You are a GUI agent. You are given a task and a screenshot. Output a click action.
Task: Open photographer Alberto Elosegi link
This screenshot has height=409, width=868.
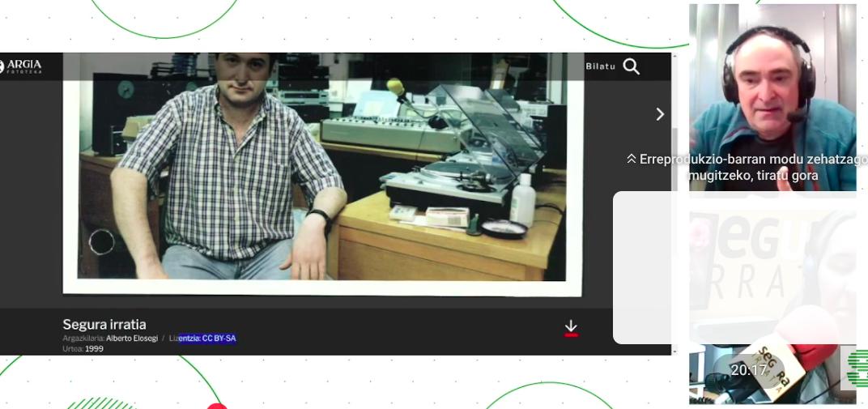coord(132,339)
